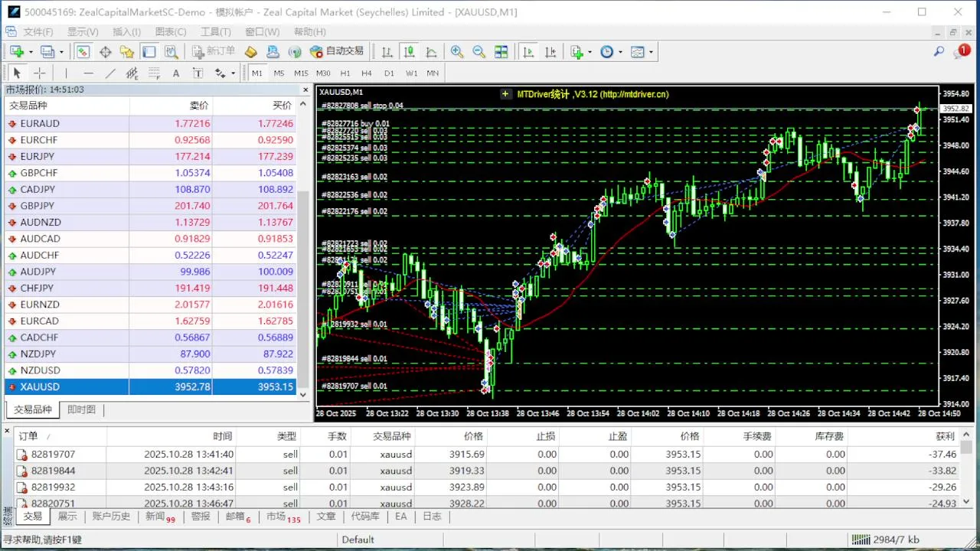Click the search magnifier icon
The height and width of the screenshot is (551, 980).
click(939, 52)
